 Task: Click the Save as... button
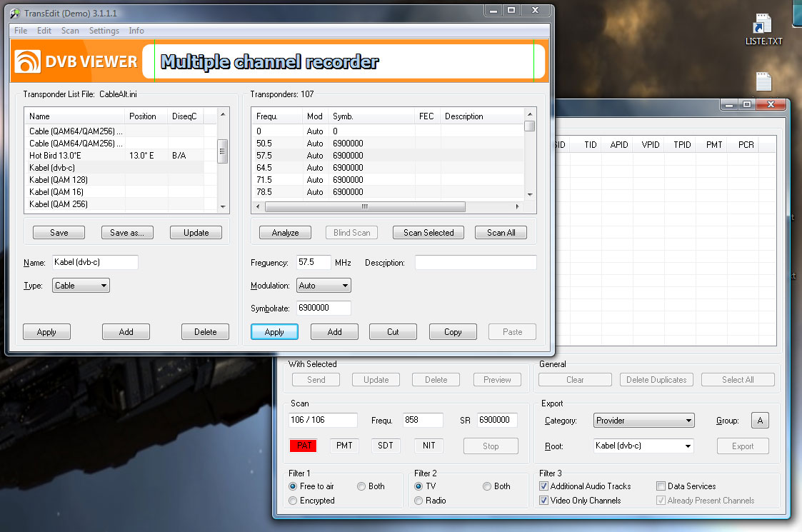[127, 233]
